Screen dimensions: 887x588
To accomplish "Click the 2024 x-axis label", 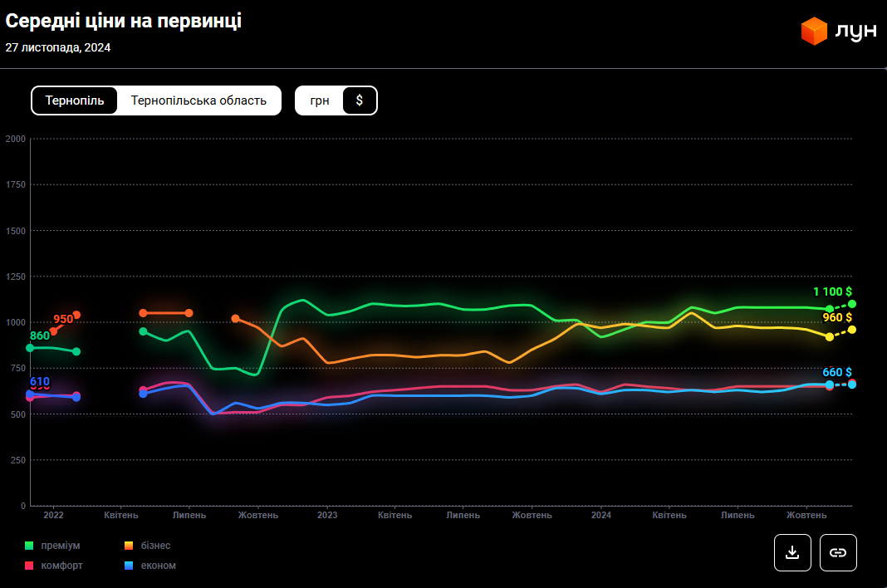I will coord(601,515).
